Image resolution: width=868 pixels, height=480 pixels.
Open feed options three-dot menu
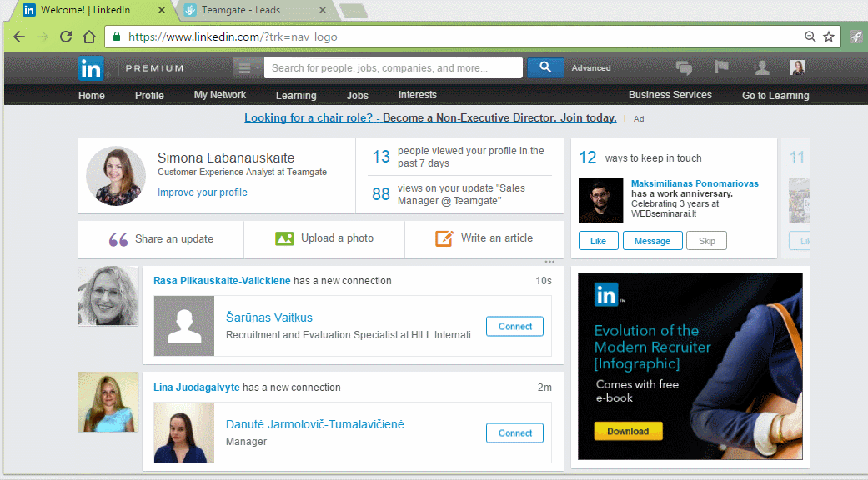point(549,262)
